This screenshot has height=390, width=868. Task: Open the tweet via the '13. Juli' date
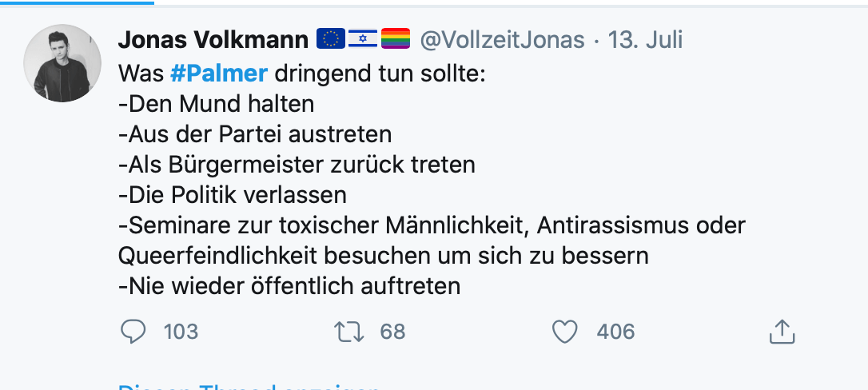click(645, 39)
